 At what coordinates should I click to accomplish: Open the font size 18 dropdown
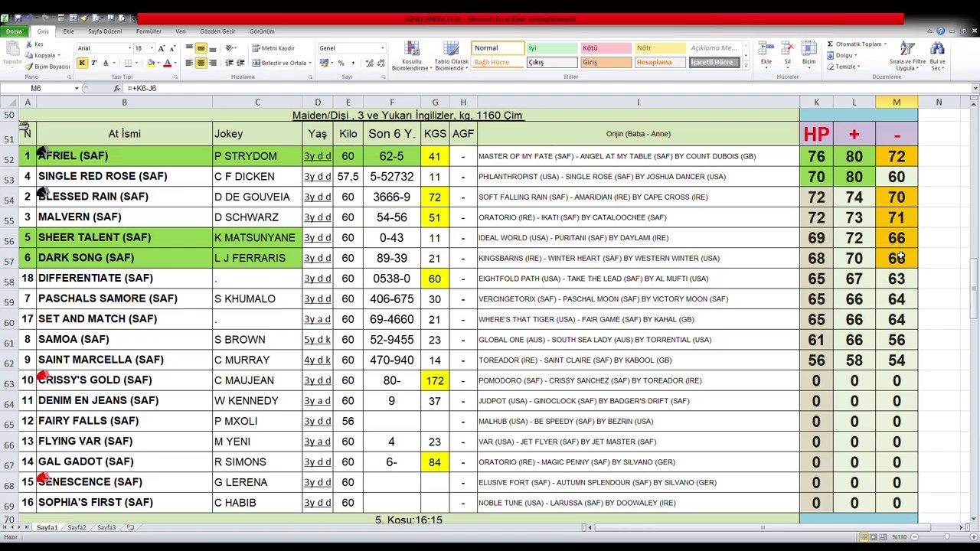pos(152,48)
